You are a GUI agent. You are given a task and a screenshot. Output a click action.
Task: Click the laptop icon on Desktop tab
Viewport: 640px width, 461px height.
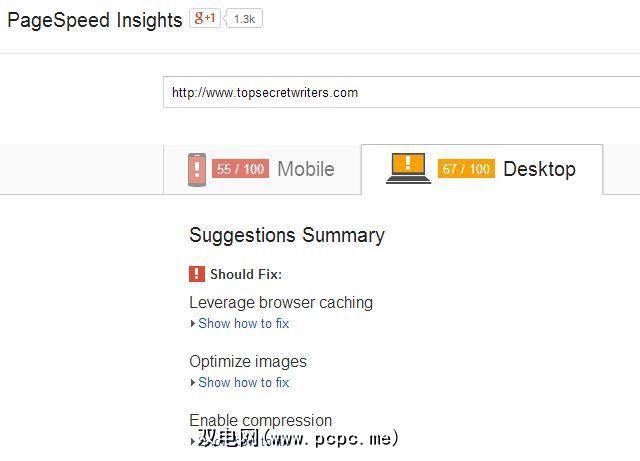(x=408, y=168)
